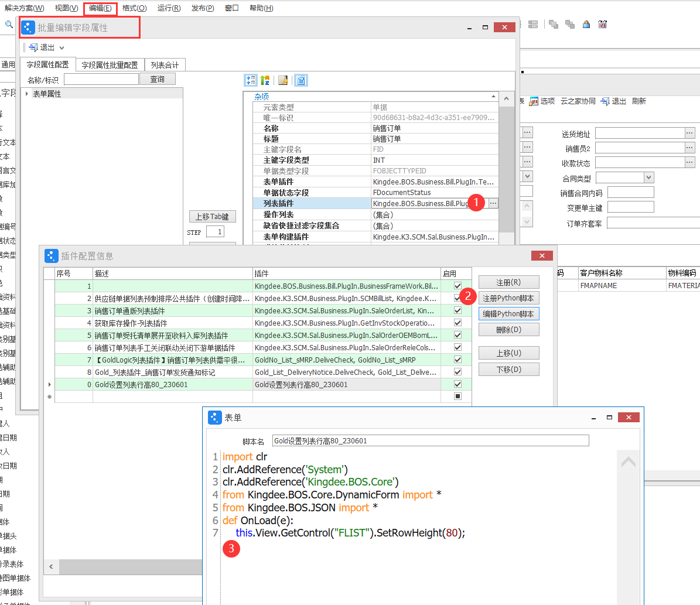This screenshot has width=700, height=605.
Task: Click the 名称/标识 search input field
Action: click(101, 79)
